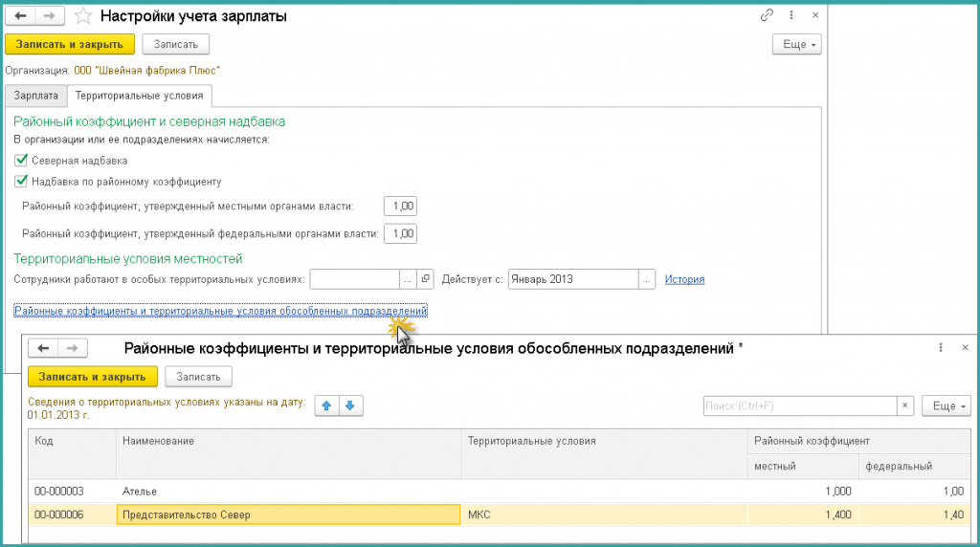Click МКС territorial conditions cell
Screen dimensions: 980x547
[x=605, y=514]
